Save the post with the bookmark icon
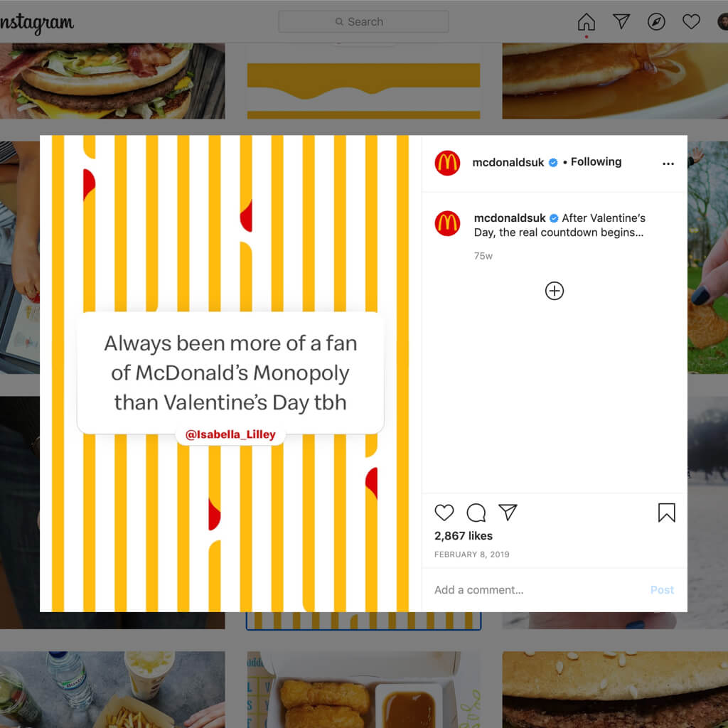This screenshot has width=728, height=728. point(666,513)
